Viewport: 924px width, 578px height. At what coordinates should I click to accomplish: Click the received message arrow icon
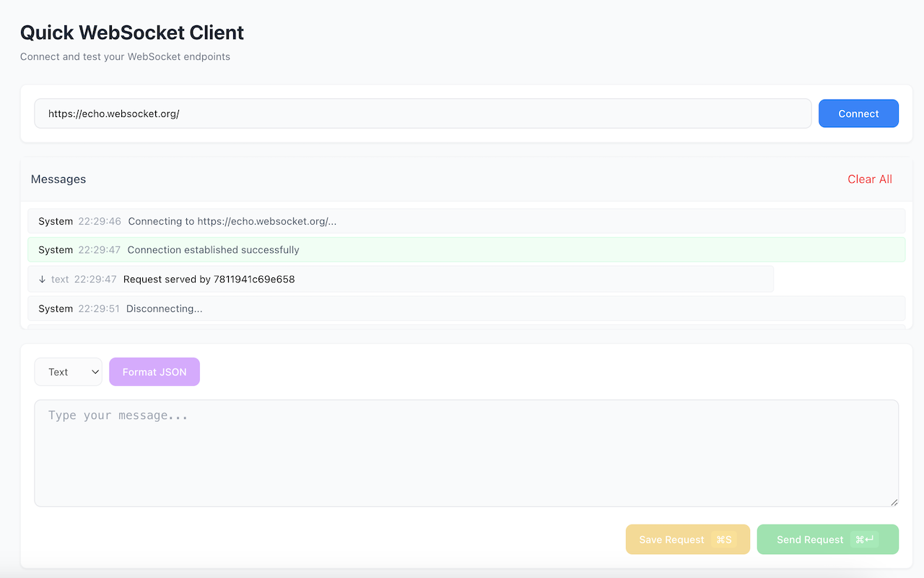click(42, 279)
